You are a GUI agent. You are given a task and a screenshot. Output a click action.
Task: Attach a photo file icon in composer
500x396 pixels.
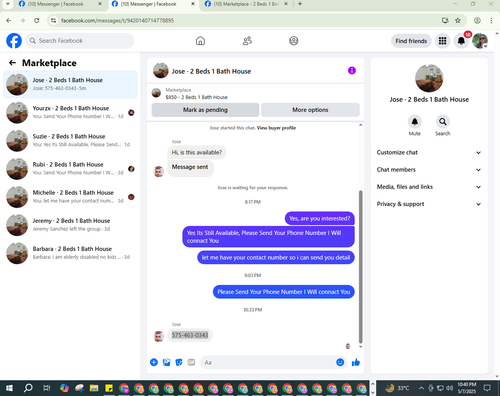166,362
